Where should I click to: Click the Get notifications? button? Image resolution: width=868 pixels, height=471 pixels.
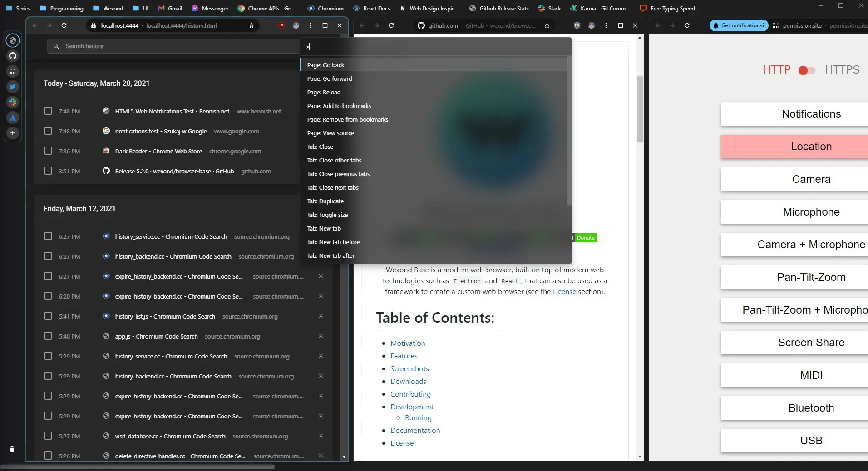739,25
